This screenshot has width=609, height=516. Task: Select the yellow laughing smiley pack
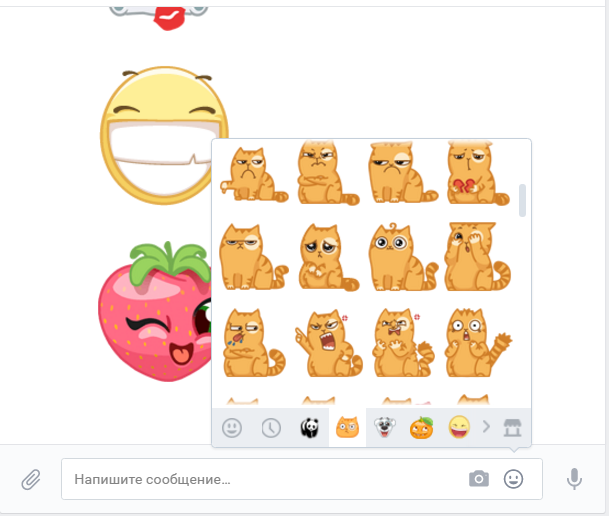click(459, 427)
